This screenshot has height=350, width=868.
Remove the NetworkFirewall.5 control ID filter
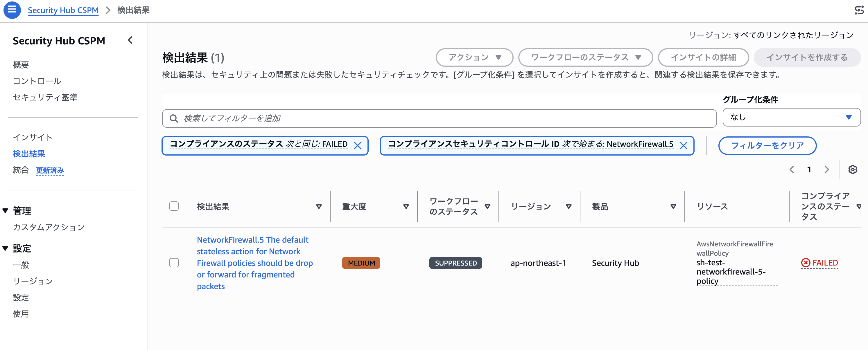pyautogui.click(x=683, y=145)
